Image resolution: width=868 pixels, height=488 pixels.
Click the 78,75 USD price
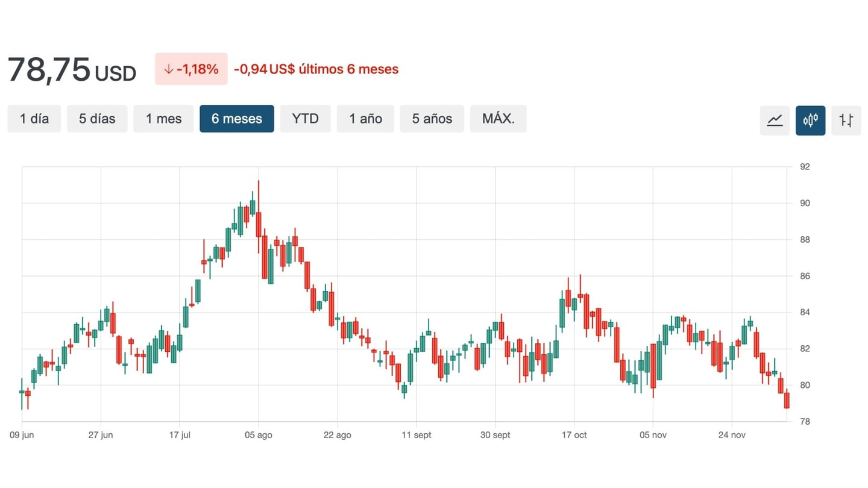coord(72,70)
